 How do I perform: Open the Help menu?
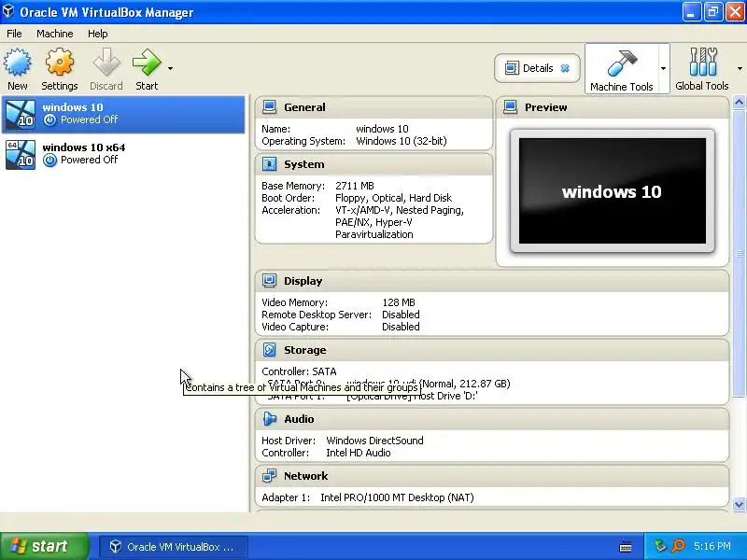98,34
